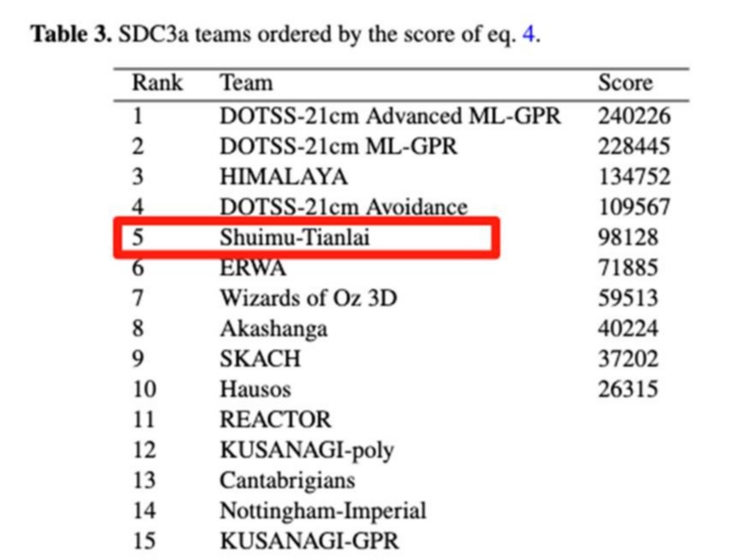
Task: Click the Rank column header
Action: coord(157,82)
